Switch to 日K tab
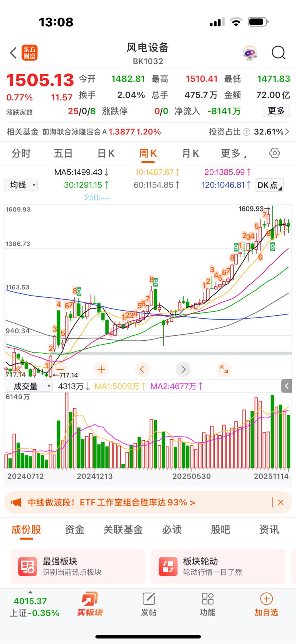The height and width of the screenshot is (644, 296). 106,154
